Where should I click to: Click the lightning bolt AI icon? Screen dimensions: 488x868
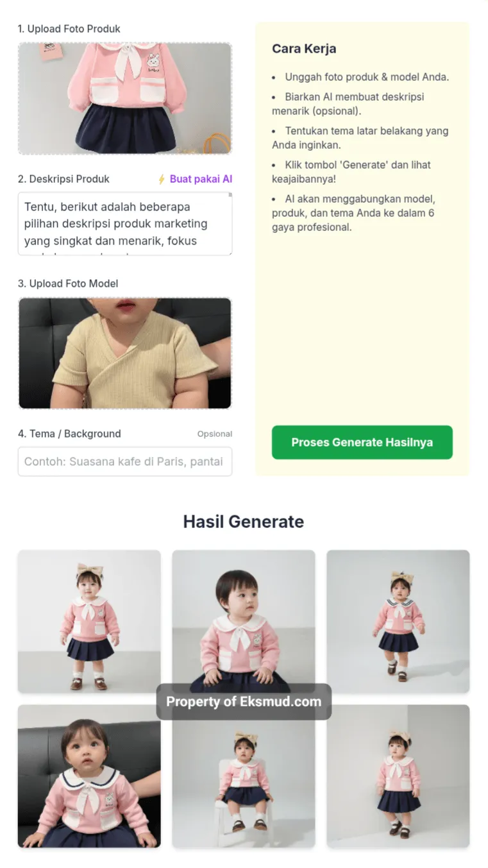pyautogui.click(x=162, y=180)
